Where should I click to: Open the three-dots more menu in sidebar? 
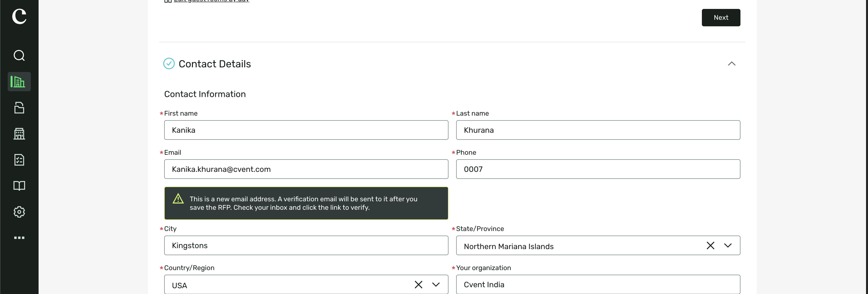[x=19, y=238]
